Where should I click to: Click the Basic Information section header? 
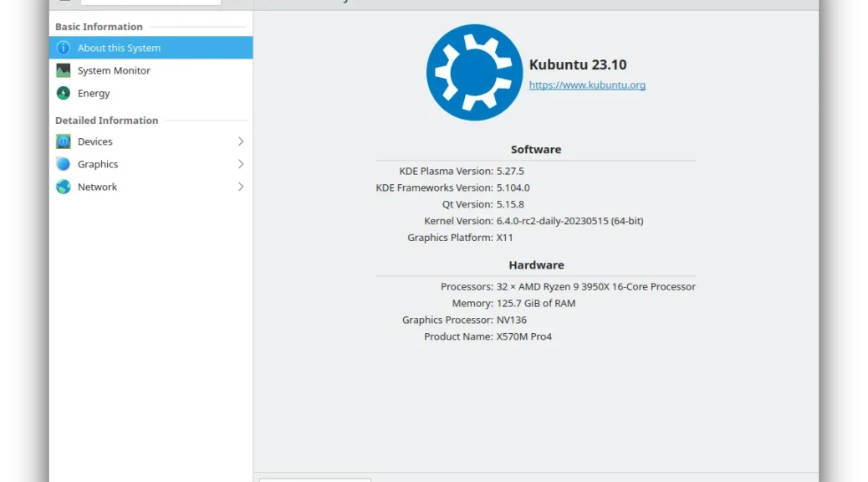[x=99, y=27]
